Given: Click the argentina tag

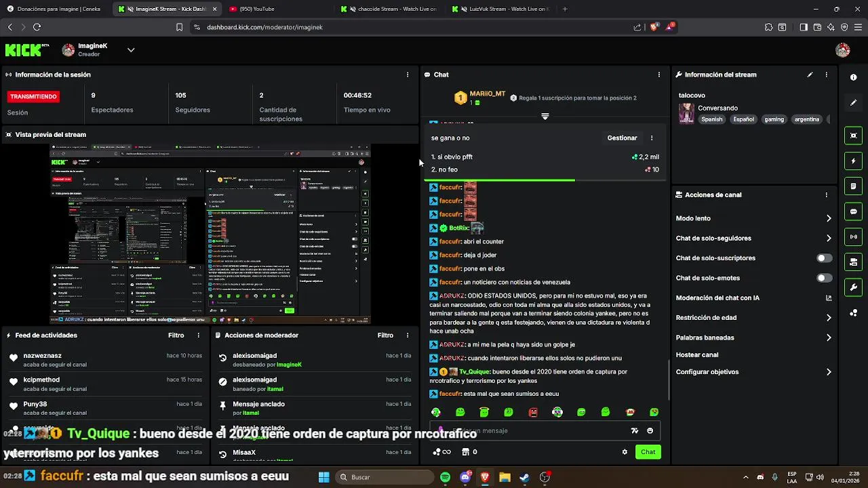Looking at the screenshot, I should point(806,119).
